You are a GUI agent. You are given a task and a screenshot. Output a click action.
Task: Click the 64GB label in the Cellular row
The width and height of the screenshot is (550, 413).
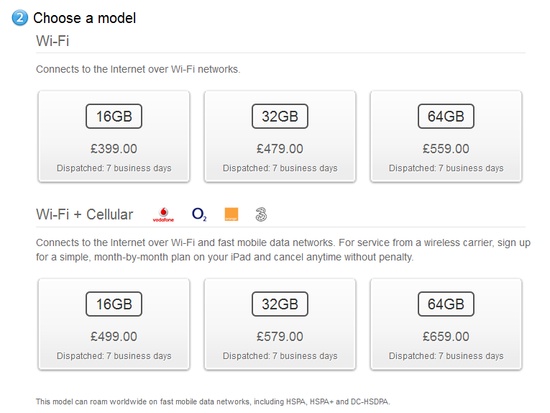tap(446, 304)
